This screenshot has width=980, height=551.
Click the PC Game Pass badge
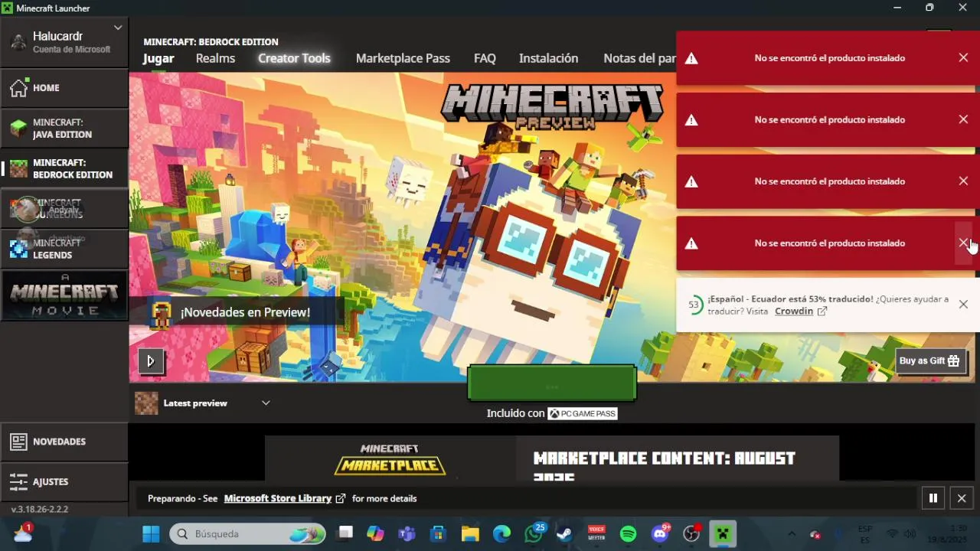point(583,413)
